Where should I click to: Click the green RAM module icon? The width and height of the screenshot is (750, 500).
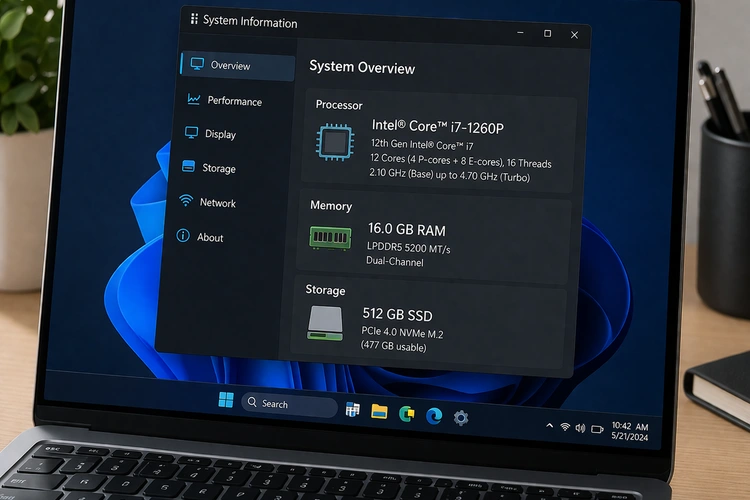pyautogui.click(x=331, y=237)
